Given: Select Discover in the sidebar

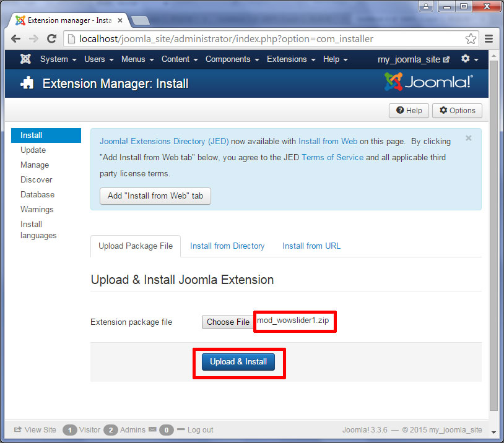Looking at the screenshot, I should pyautogui.click(x=37, y=179).
